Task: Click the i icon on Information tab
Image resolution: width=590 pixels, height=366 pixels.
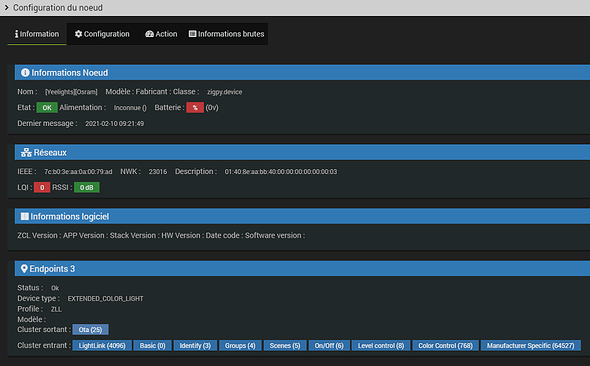Action: [x=17, y=34]
